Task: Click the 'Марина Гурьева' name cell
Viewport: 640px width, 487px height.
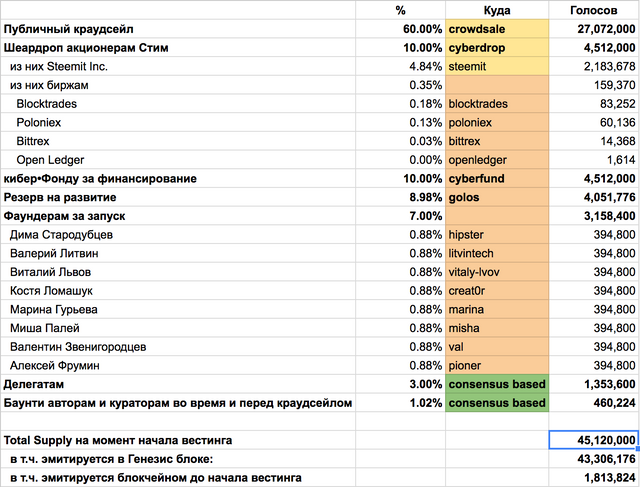Action: click(178, 310)
